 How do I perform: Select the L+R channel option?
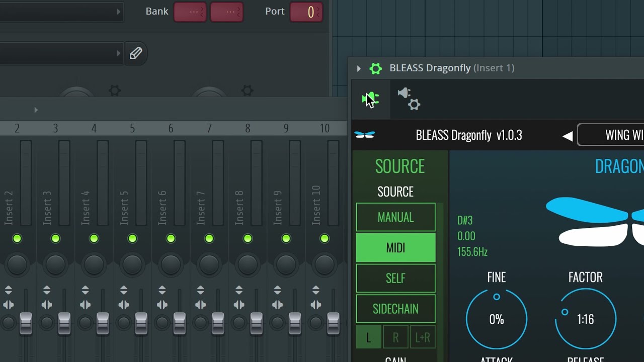tap(423, 337)
